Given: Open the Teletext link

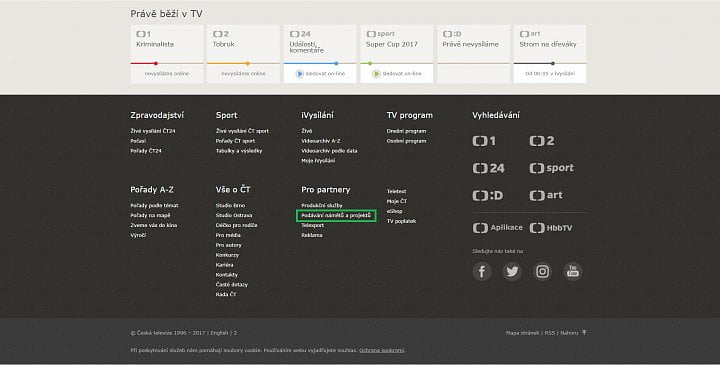Looking at the screenshot, I should click(x=396, y=191).
